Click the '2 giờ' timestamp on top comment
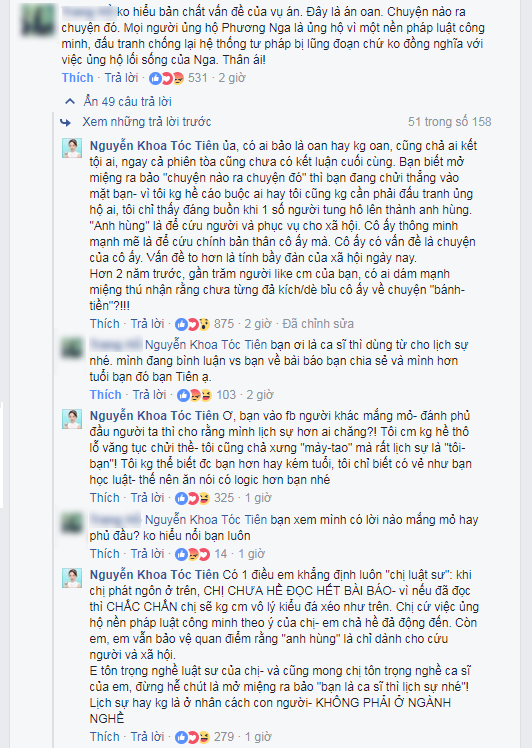 tap(232, 78)
